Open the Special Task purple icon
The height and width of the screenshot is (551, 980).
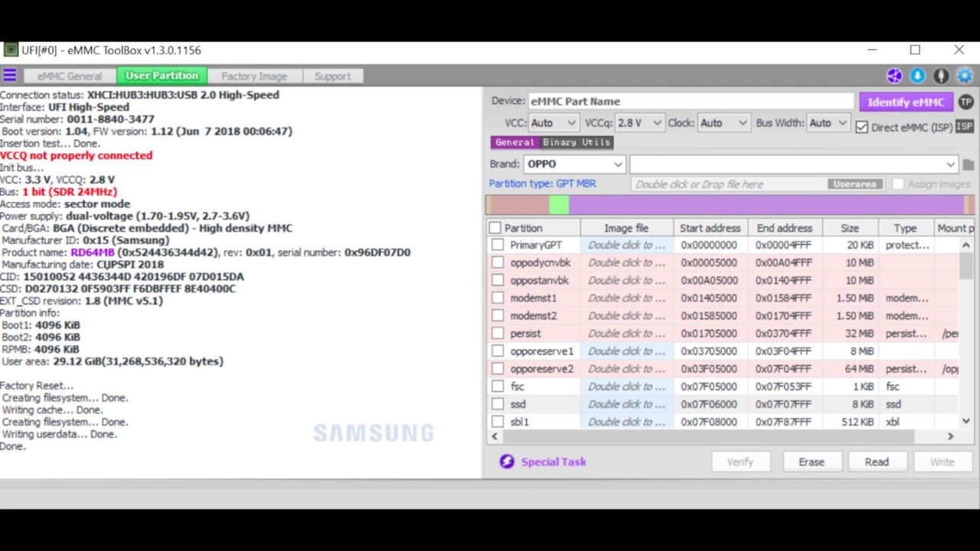(506, 461)
